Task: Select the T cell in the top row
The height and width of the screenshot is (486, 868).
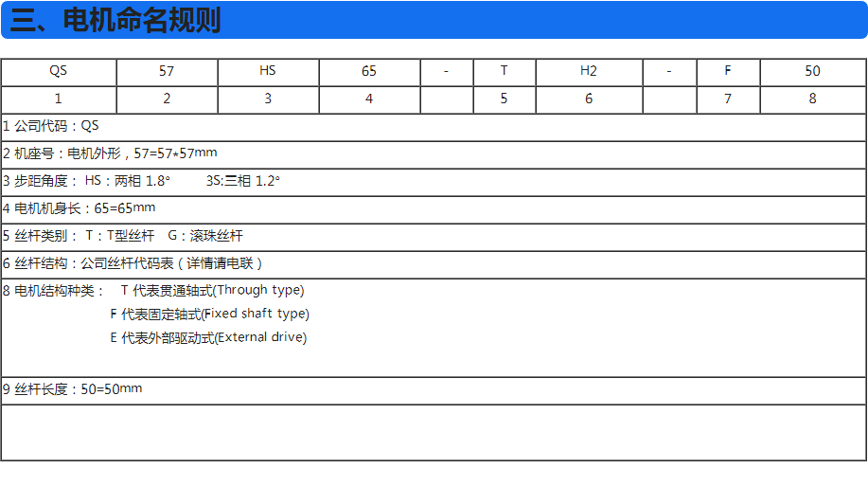Action: point(505,72)
